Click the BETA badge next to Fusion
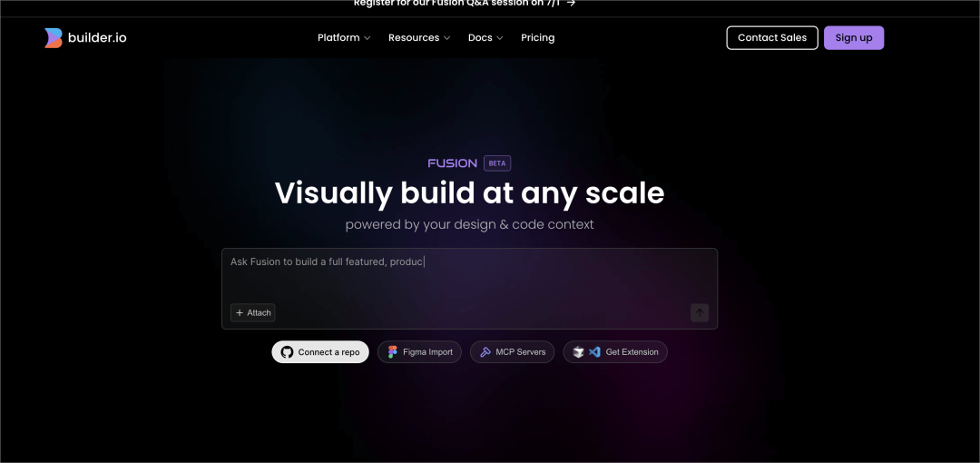 pos(497,163)
